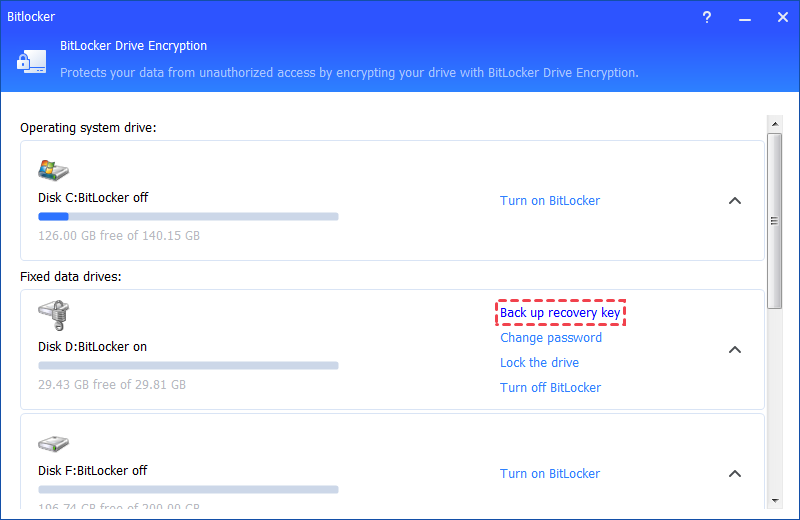Screen dimensions: 800x520
Task: Change password for Disk D
Action: click(551, 338)
